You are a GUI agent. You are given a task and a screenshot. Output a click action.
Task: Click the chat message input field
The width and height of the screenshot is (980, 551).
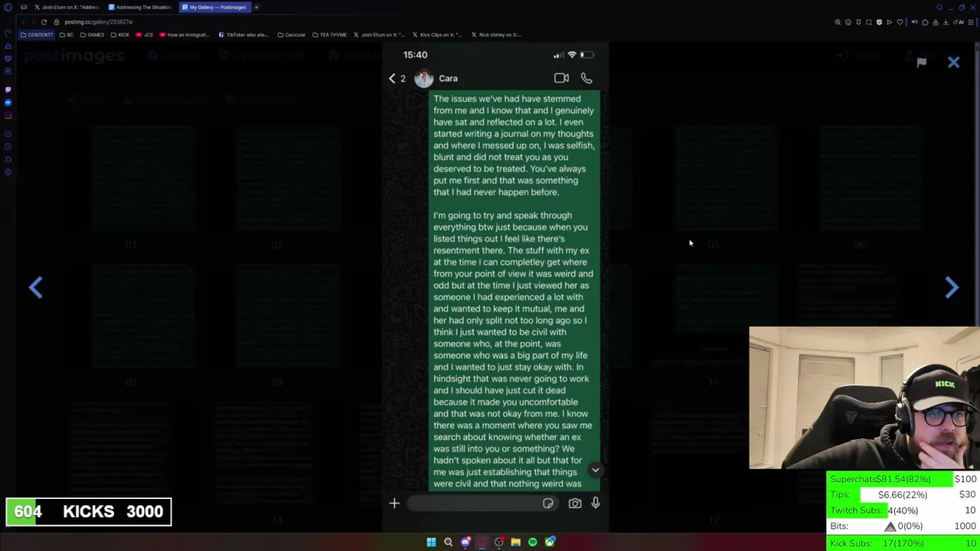(484, 503)
